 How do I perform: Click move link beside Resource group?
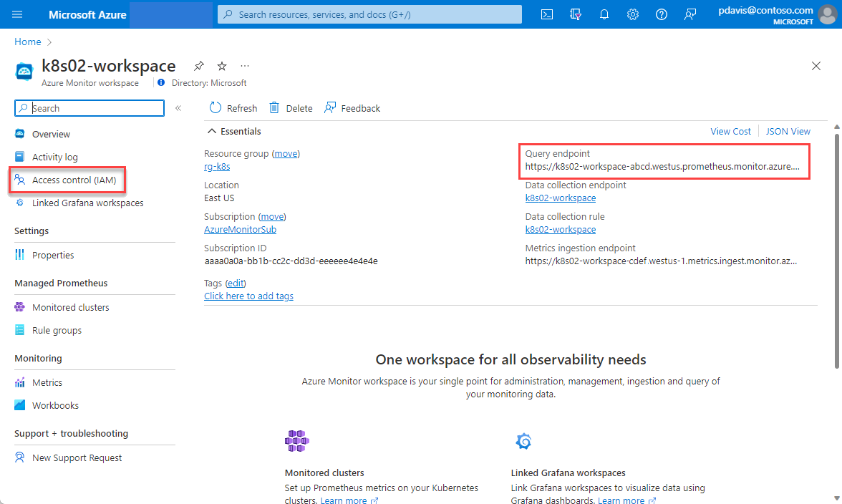pos(286,153)
